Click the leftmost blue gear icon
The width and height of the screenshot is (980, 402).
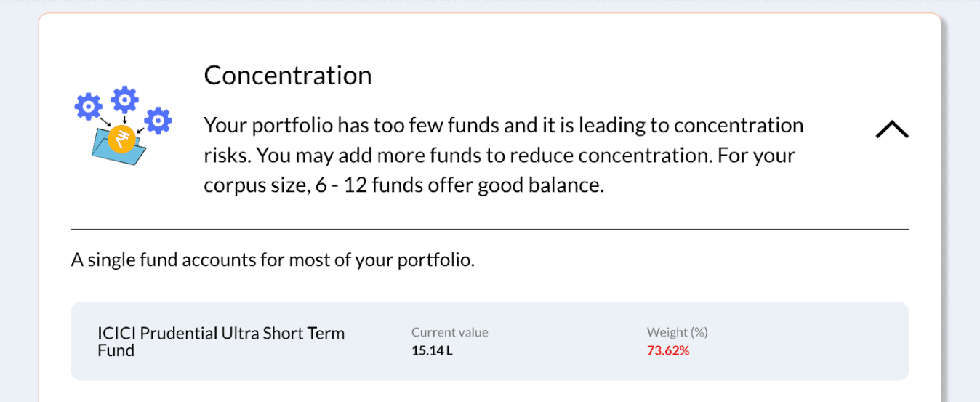(89, 107)
